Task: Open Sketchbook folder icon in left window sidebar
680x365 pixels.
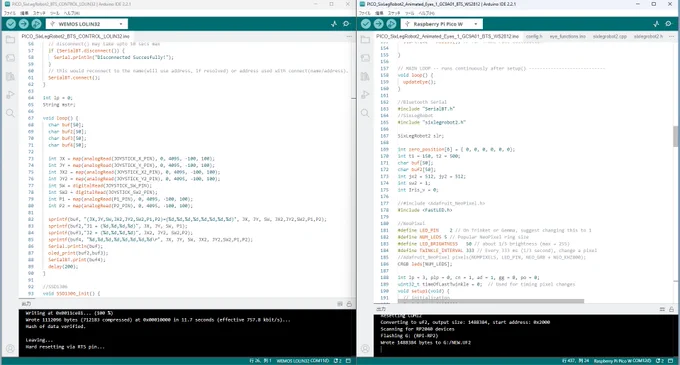Action: click(10, 40)
